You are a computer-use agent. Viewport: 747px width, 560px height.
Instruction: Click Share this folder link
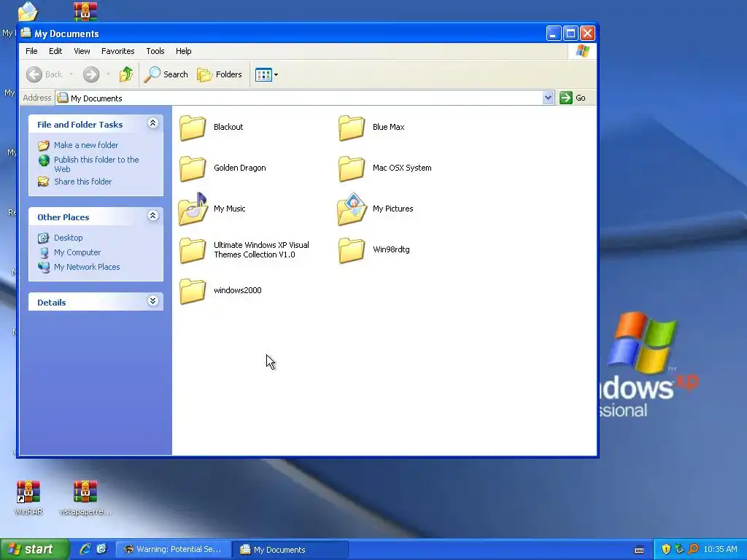click(82, 182)
